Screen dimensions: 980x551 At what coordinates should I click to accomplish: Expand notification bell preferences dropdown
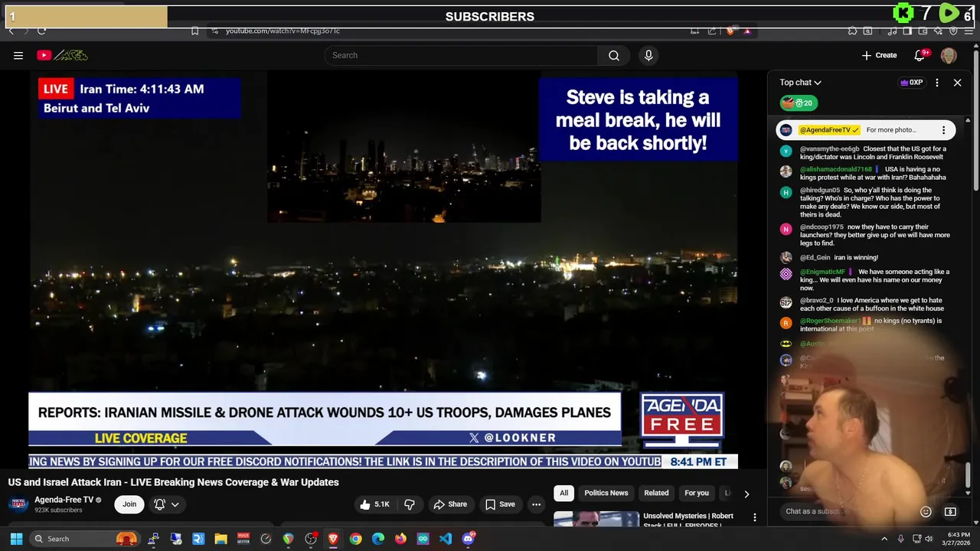175,504
